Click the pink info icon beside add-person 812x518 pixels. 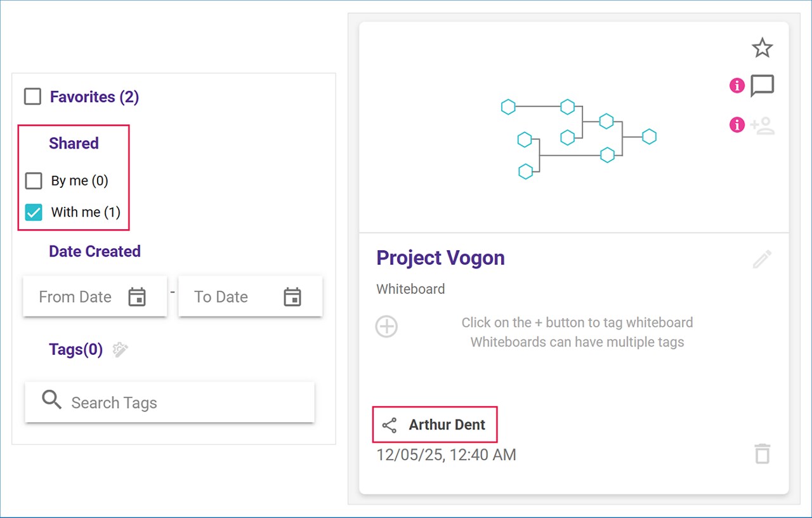pos(737,125)
